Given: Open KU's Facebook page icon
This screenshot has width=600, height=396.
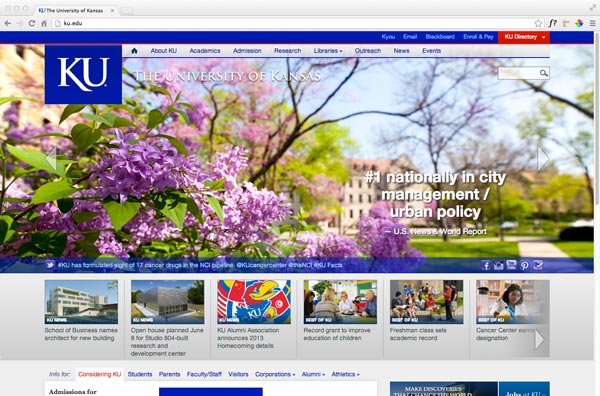Looking at the screenshot, I should (x=486, y=265).
